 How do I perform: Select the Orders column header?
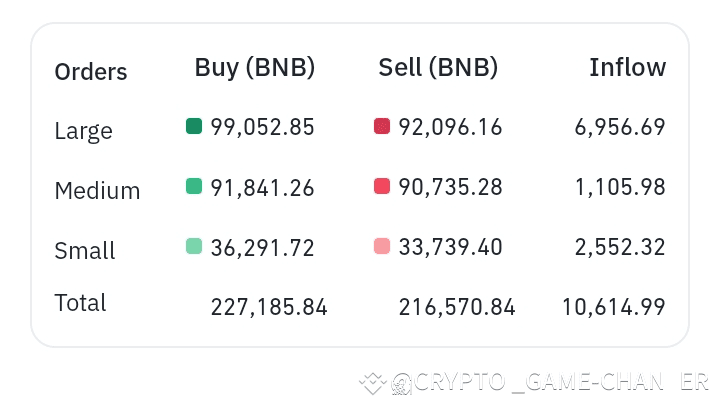[x=91, y=72]
